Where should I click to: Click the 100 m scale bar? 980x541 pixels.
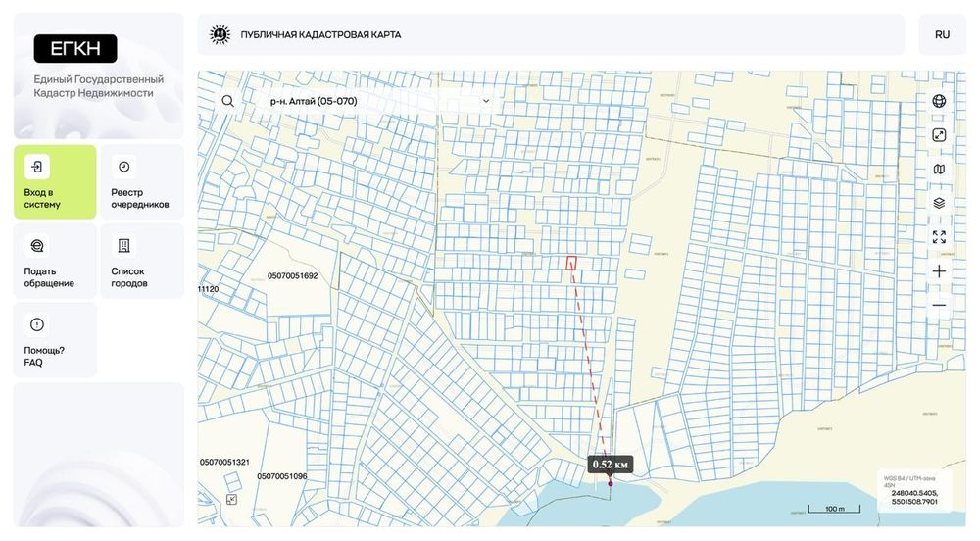[x=834, y=509]
